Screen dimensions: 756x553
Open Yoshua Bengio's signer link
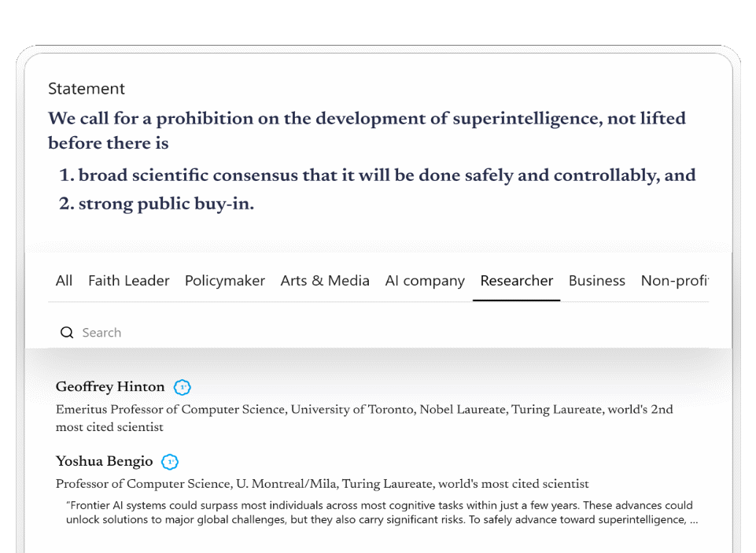tap(103, 462)
